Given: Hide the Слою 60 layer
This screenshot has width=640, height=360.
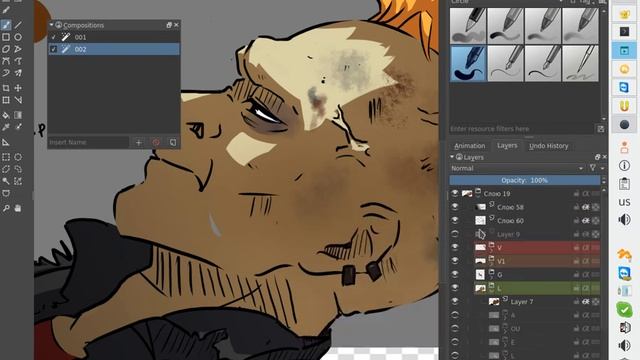Looking at the screenshot, I should [455, 220].
